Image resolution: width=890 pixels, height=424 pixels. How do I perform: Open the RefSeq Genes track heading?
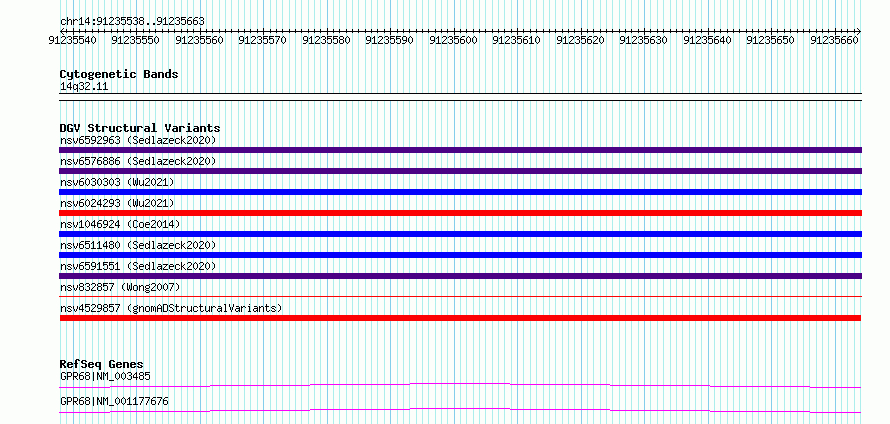point(102,364)
